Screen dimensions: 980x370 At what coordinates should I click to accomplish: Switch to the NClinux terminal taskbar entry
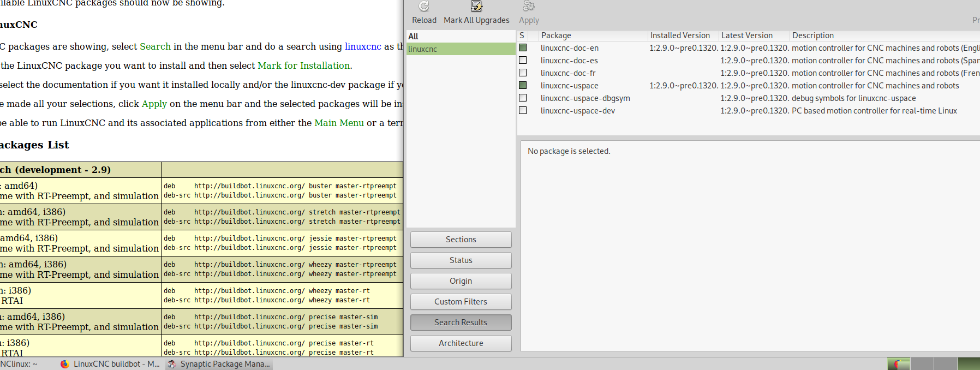(x=20, y=364)
